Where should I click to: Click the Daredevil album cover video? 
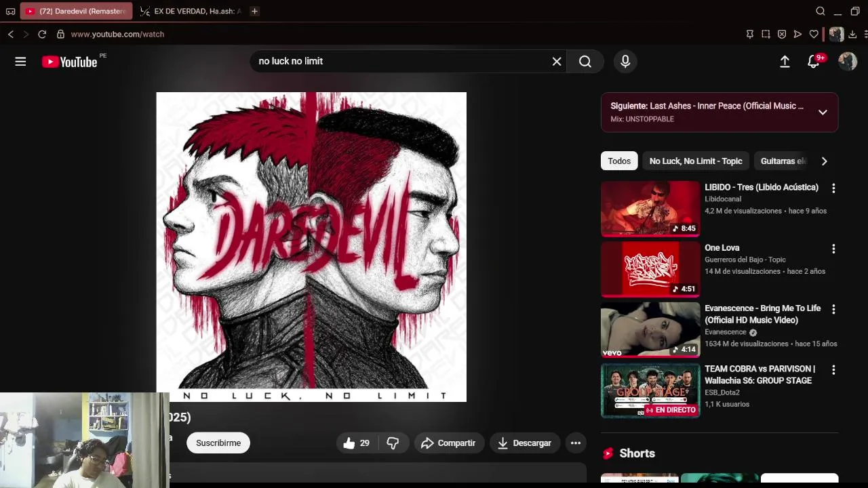pyautogui.click(x=311, y=247)
